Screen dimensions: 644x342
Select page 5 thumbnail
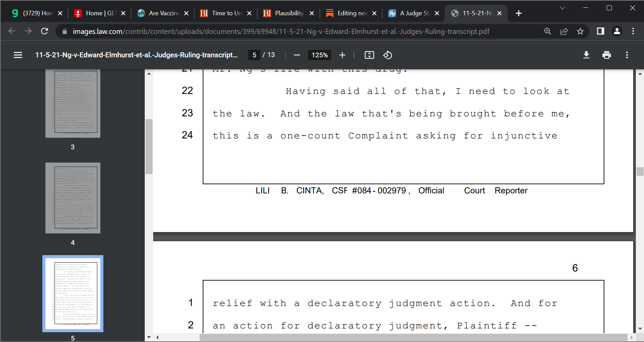coord(73,293)
